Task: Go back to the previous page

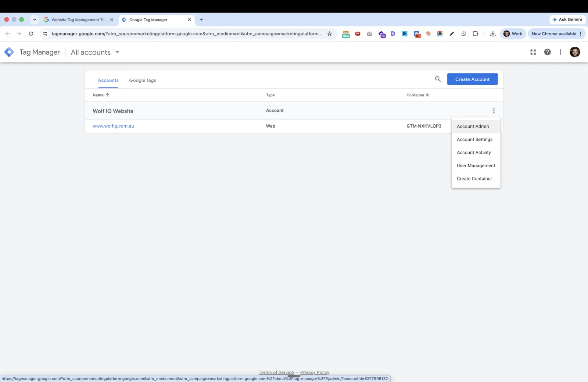Action: pyautogui.click(x=8, y=34)
